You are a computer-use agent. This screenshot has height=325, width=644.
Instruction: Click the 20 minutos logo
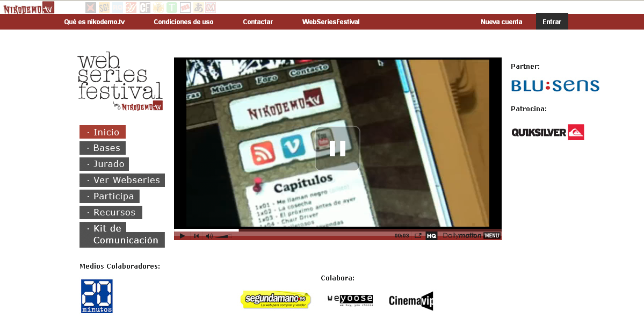tap(97, 296)
